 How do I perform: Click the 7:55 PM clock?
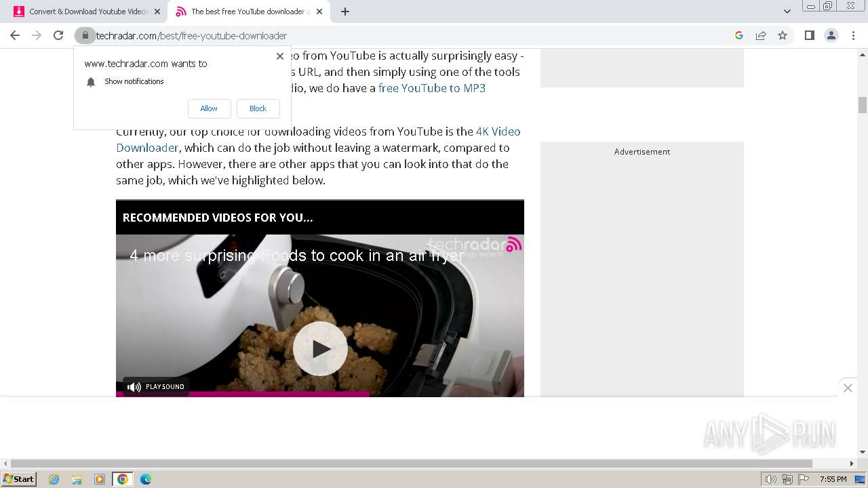833,479
